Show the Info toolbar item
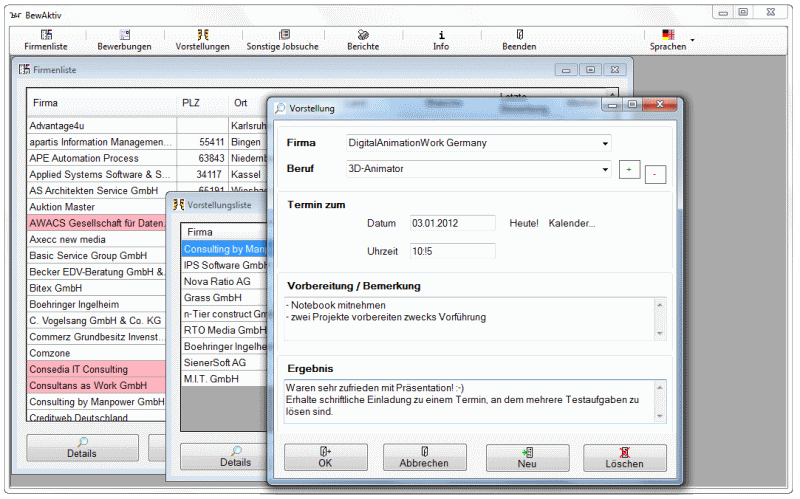Viewport: 800px width, 499px height. [x=441, y=40]
